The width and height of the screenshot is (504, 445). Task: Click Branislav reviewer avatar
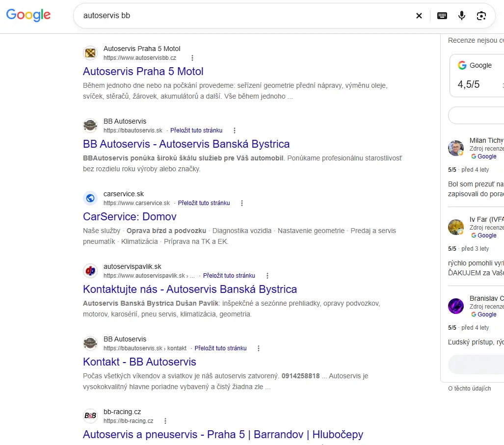[456, 306]
